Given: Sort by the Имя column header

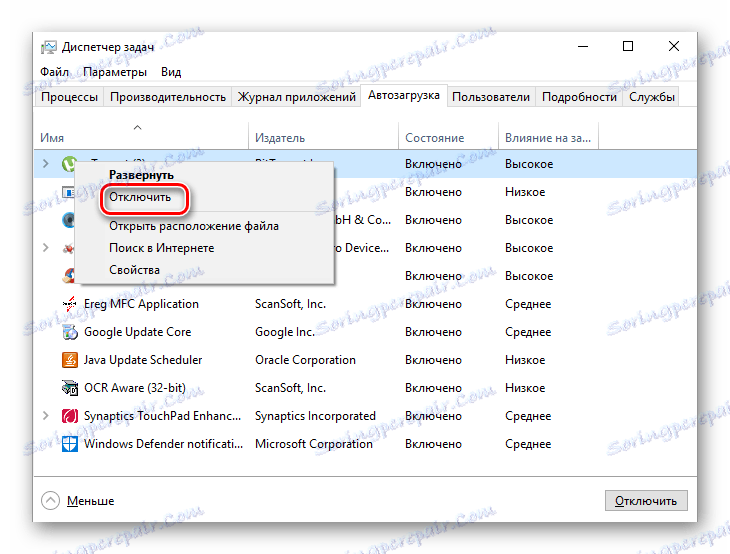Looking at the screenshot, I should click(141, 135).
